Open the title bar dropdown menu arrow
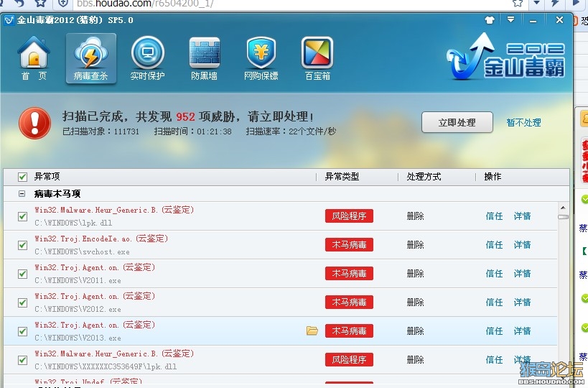 coord(510,19)
